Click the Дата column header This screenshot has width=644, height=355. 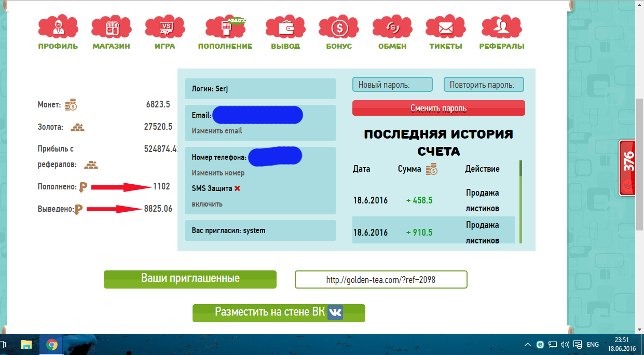point(362,169)
